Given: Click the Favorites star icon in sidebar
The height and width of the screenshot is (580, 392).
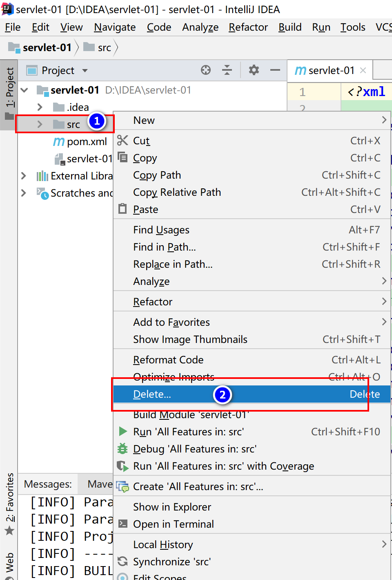Looking at the screenshot, I should [9, 531].
